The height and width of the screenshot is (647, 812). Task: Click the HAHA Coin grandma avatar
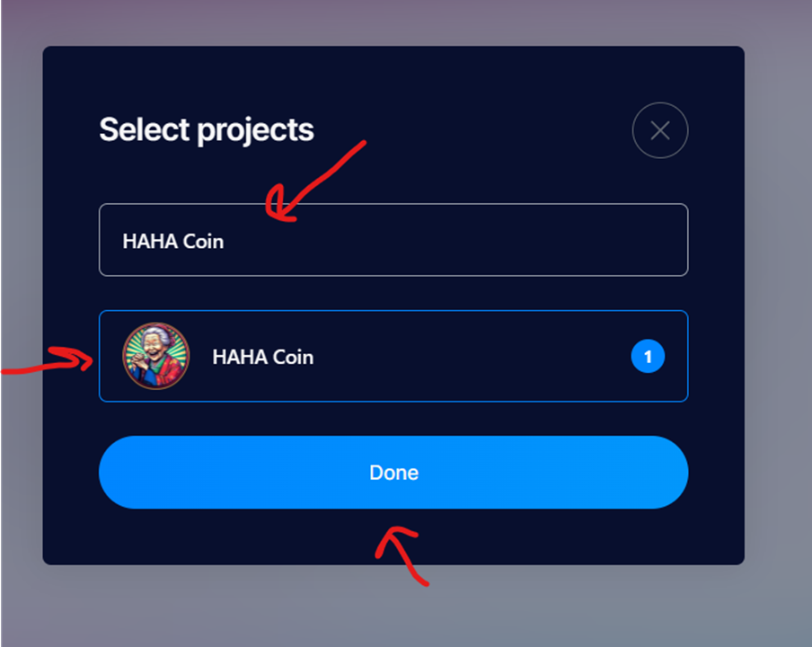pyautogui.click(x=156, y=356)
